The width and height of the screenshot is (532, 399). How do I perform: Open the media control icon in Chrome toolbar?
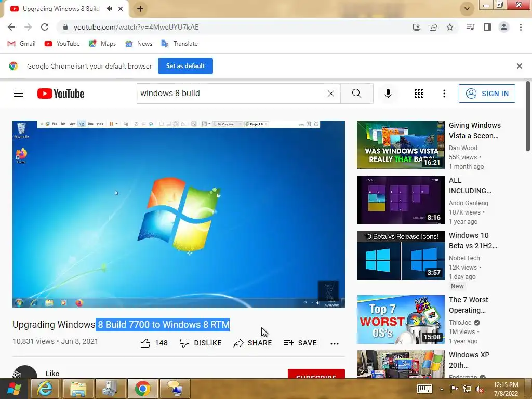tap(471, 27)
